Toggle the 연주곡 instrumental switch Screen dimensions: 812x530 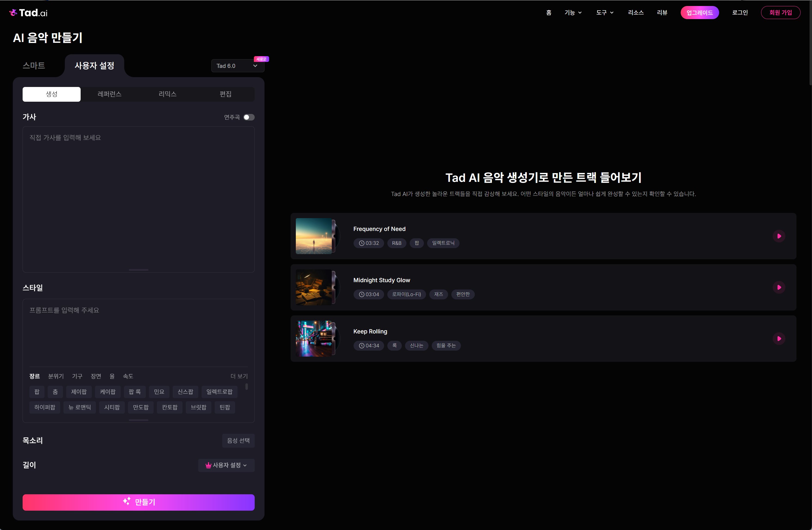pos(249,117)
